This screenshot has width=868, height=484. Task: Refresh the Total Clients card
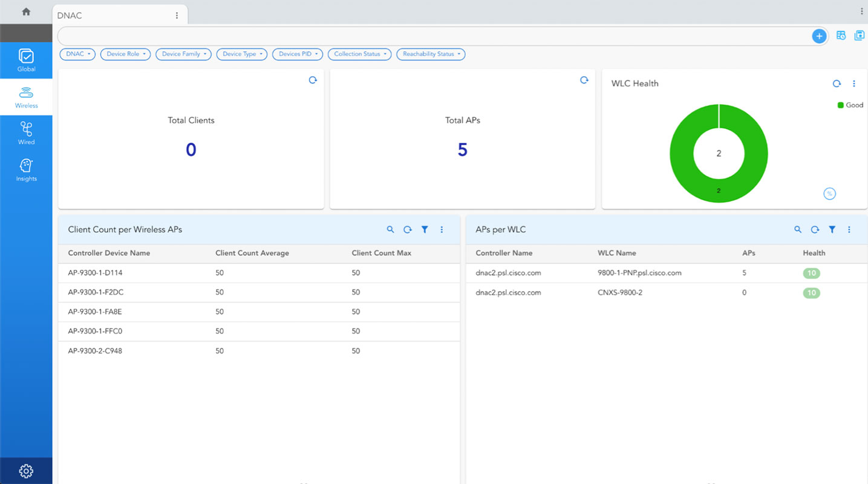(x=313, y=80)
